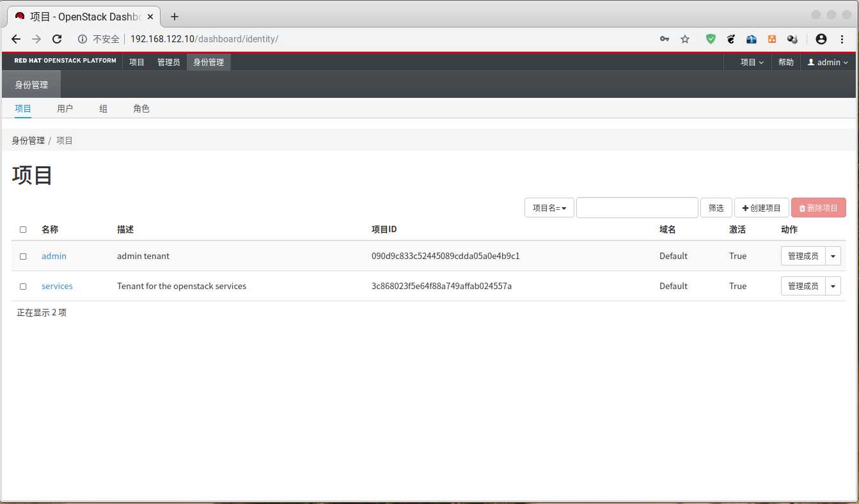Toggle the select-all projects checkbox
The height and width of the screenshot is (504, 859).
(x=23, y=230)
